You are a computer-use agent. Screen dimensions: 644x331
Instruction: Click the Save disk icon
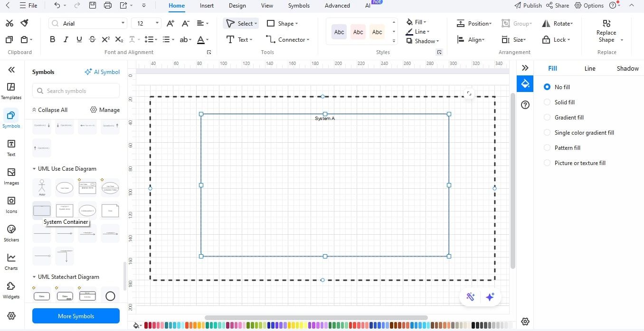pos(93,6)
